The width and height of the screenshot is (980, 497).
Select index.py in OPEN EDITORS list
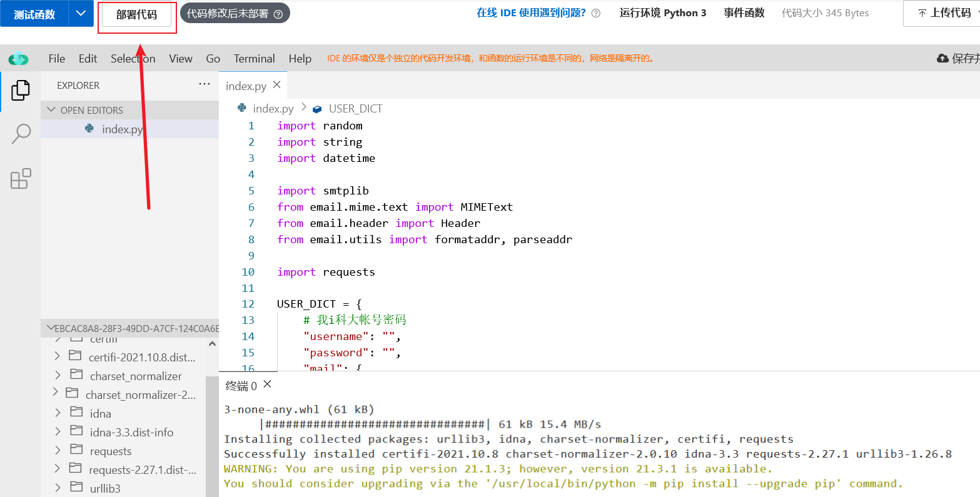click(129, 129)
